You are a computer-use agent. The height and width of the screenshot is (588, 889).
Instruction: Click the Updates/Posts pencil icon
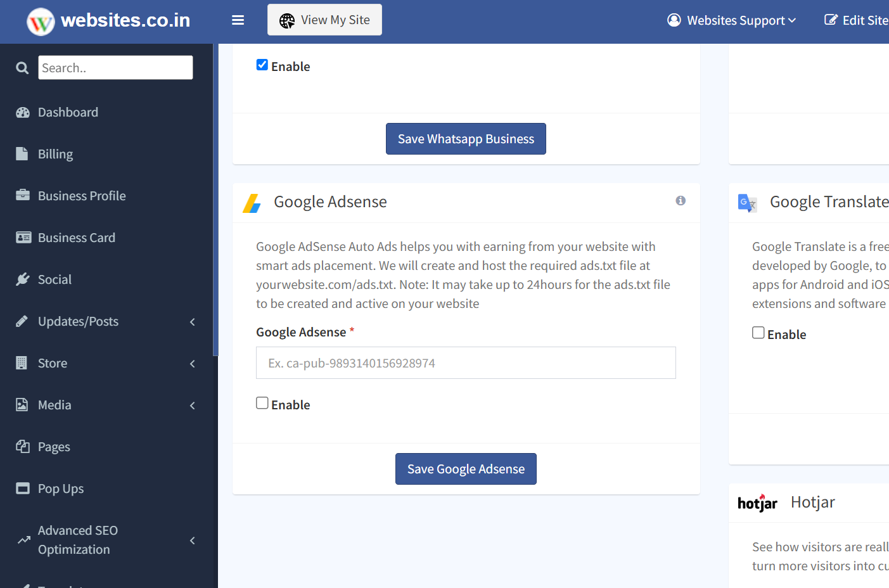tap(22, 321)
